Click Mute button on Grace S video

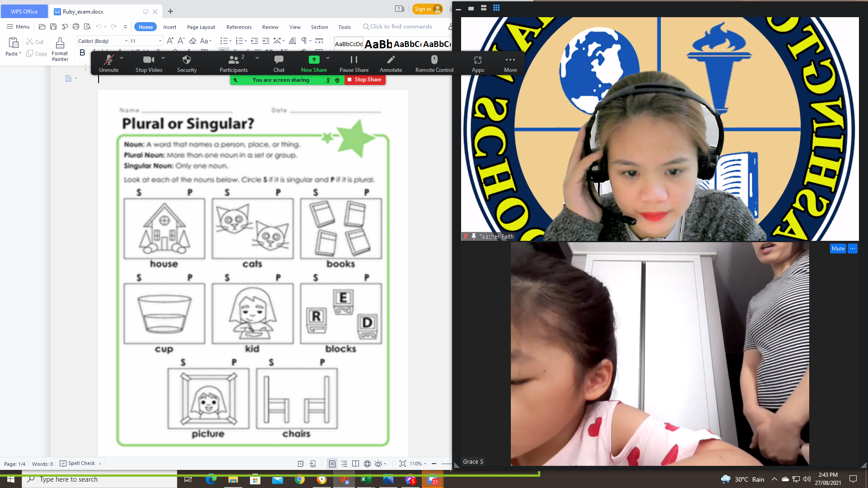point(838,249)
